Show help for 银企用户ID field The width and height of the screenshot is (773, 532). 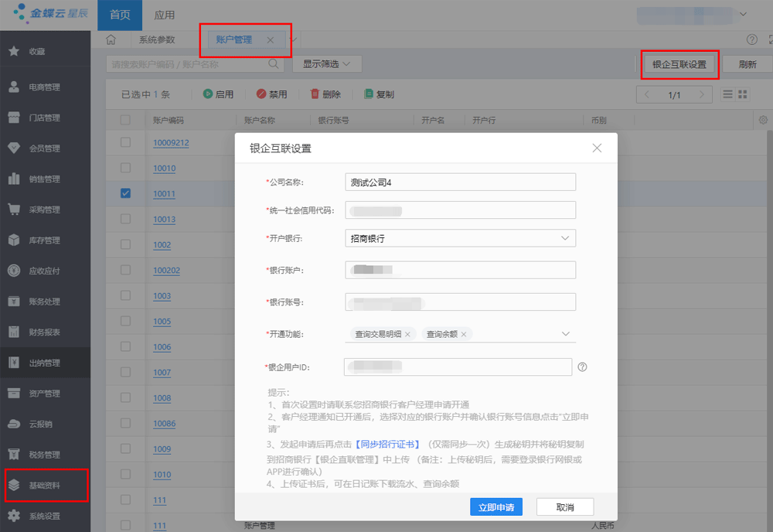(582, 367)
